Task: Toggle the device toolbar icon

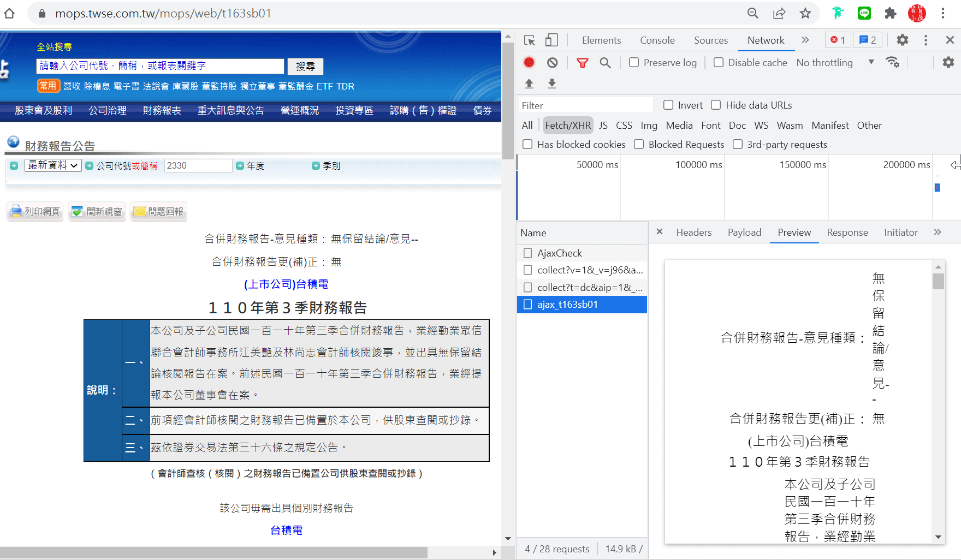Action: coord(551,40)
